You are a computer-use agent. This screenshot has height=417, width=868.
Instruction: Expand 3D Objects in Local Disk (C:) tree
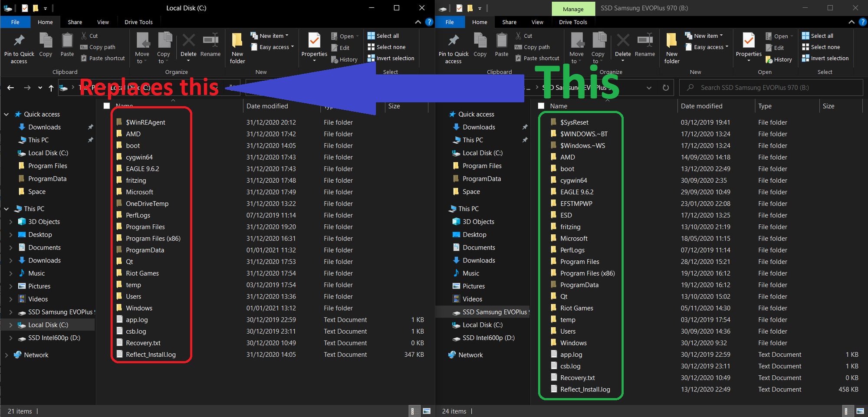click(11, 222)
